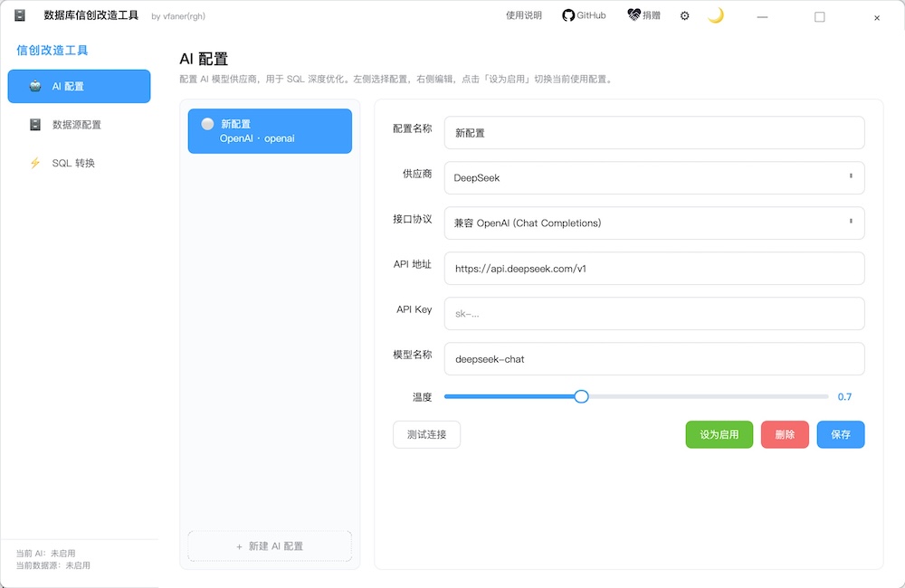The width and height of the screenshot is (905, 588).
Task: Click the temperature value 0.7
Action: [844, 397]
